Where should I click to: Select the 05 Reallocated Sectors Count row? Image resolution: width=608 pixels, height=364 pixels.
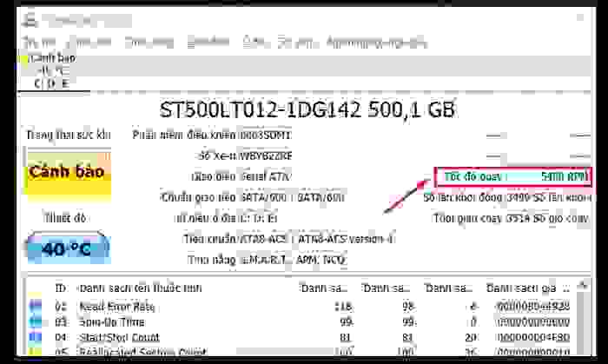point(301,351)
